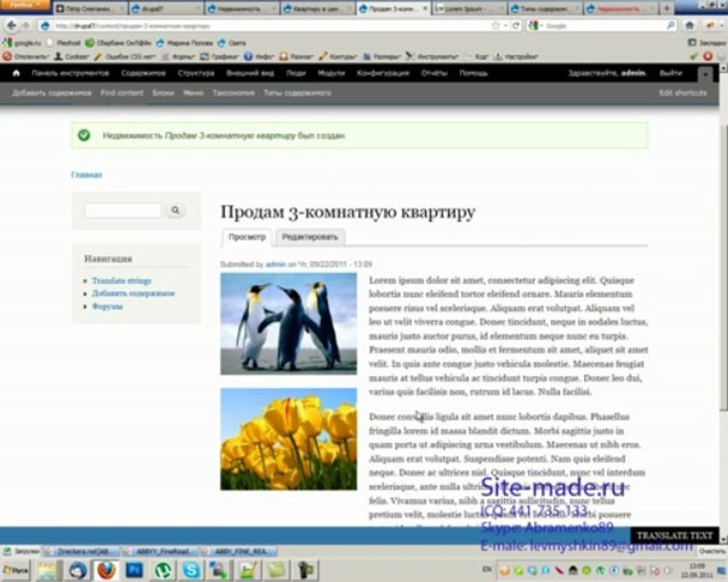Reload the page with the refresh icon
This screenshot has height=582, width=728.
515,26
